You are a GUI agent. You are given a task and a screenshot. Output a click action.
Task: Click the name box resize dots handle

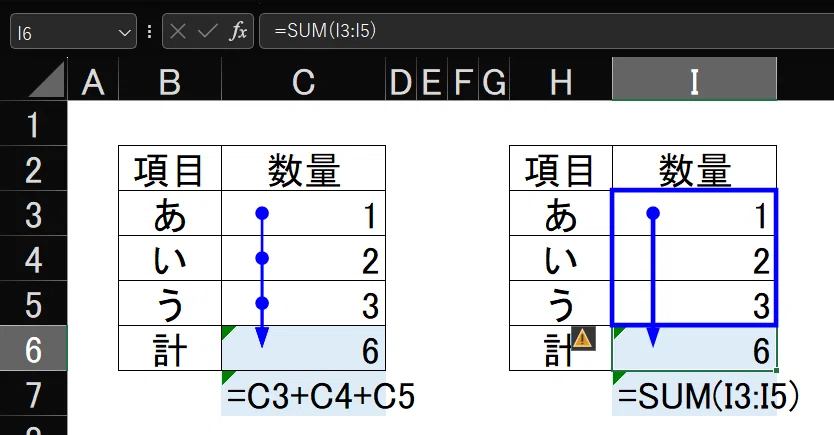149,31
